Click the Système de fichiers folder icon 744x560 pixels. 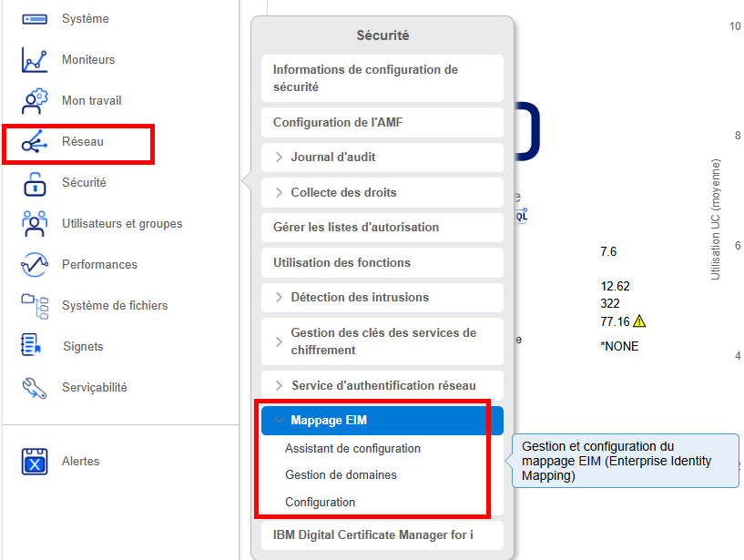coord(34,306)
